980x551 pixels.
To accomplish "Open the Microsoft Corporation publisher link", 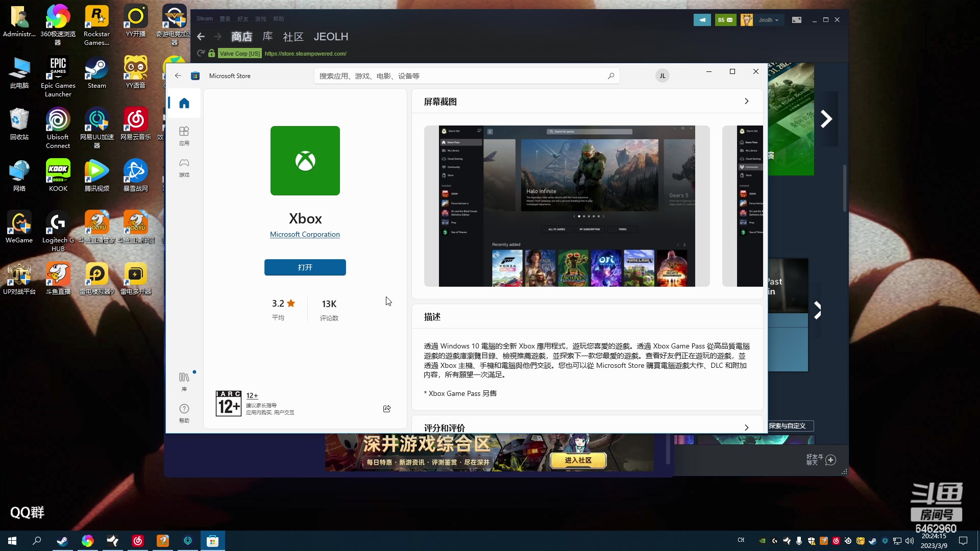I will [x=305, y=234].
